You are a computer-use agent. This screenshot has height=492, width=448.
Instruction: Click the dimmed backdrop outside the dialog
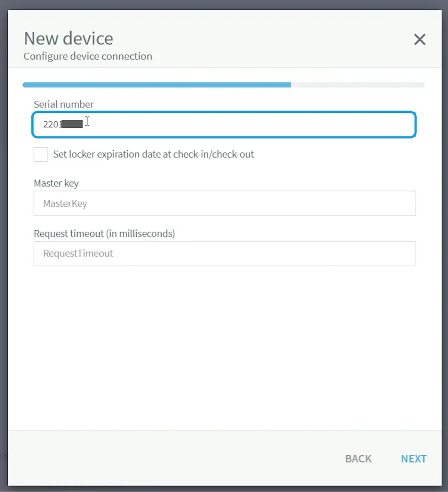[x=224, y=4]
